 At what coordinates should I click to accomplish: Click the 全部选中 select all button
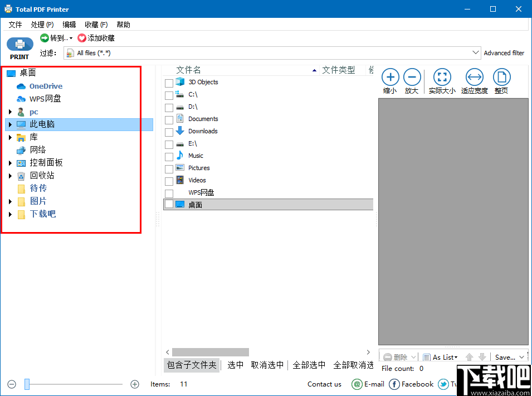[309, 365]
